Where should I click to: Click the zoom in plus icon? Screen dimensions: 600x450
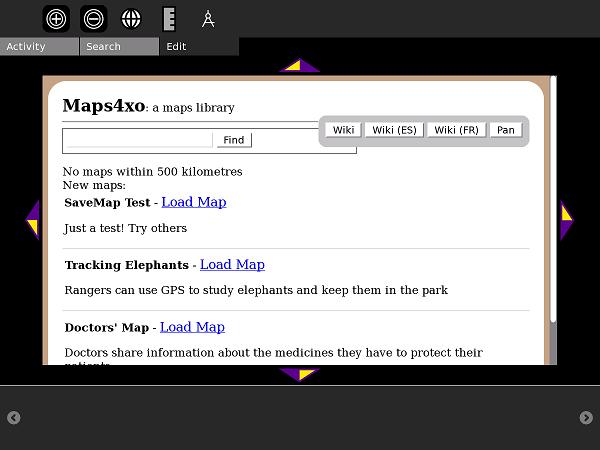(x=57, y=18)
